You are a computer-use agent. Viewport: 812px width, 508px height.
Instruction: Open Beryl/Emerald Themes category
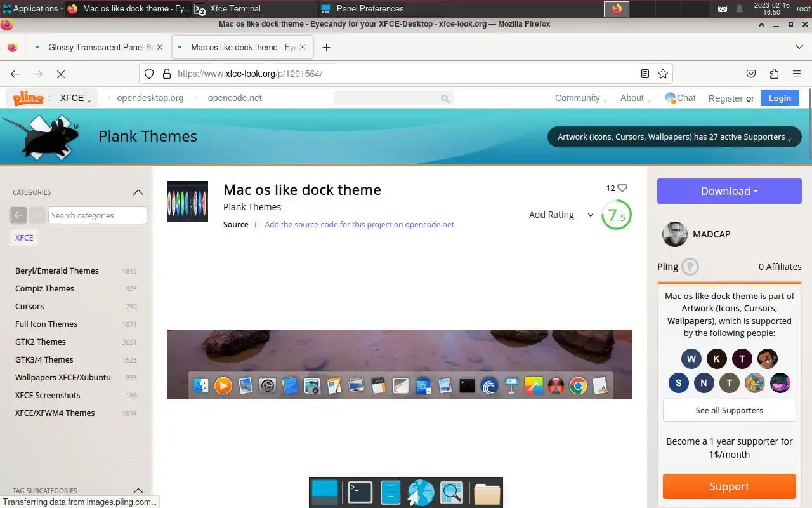(x=57, y=271)
